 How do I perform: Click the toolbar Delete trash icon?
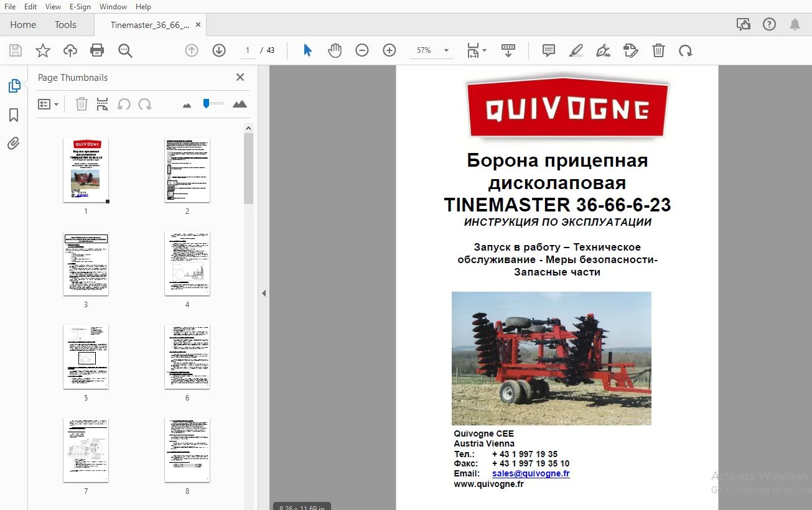coord(658,50)
